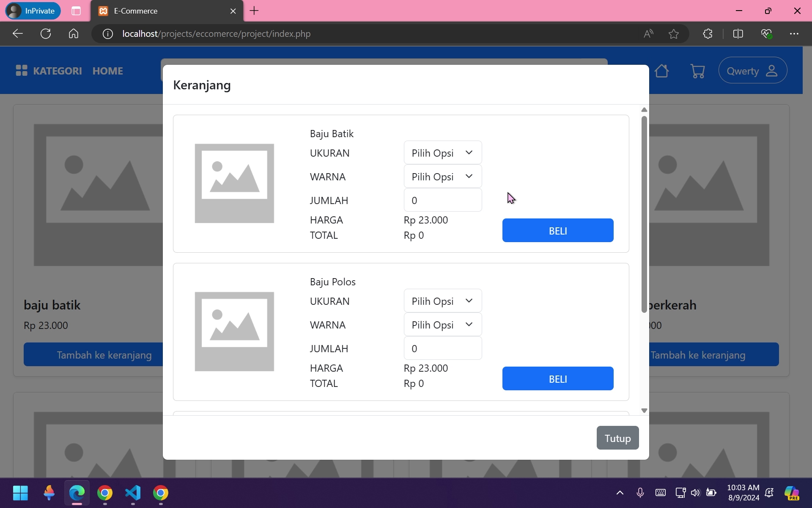Image resolution: width=812 pixels, height=508 pixels.
Task: Open a new browser tab
Action: pyautogui.click(x=254, y=11)
